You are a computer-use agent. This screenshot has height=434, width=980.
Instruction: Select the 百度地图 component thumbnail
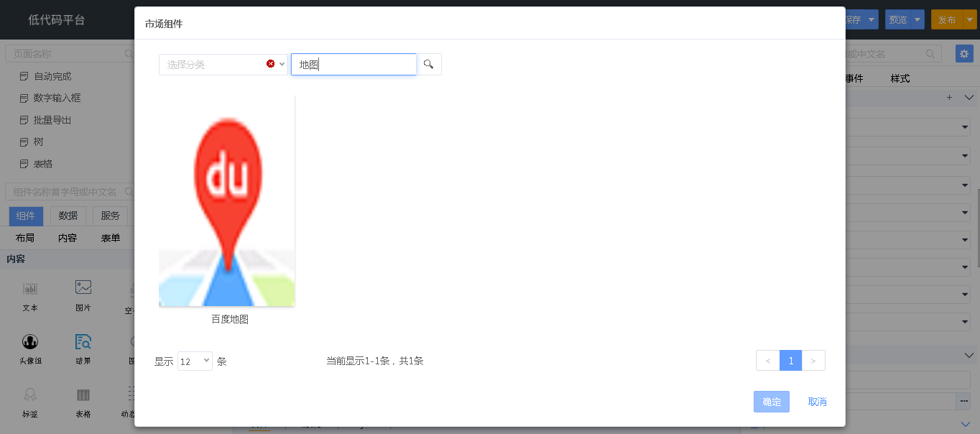click(227, 202)
